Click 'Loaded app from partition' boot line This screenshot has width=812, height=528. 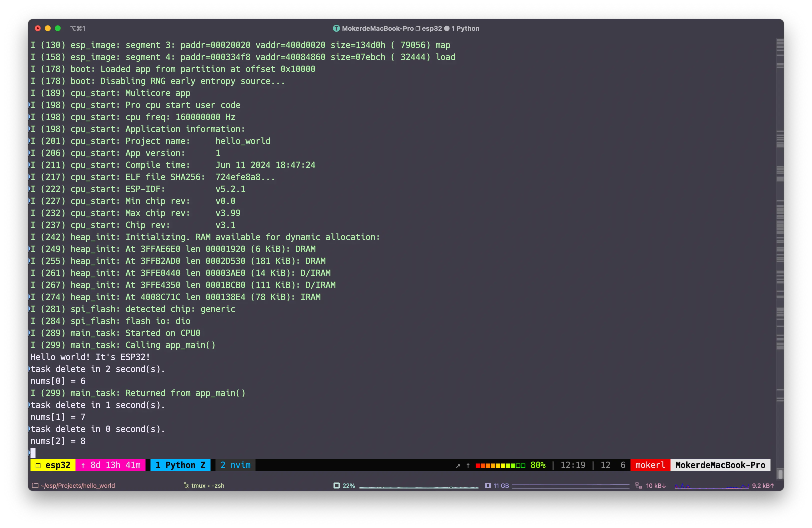[173, 69]
